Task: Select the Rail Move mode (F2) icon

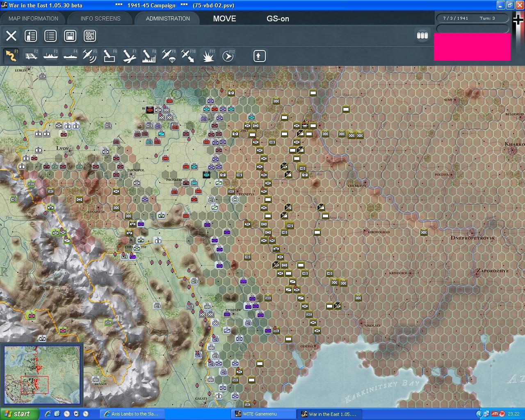Action: point(31,56)
